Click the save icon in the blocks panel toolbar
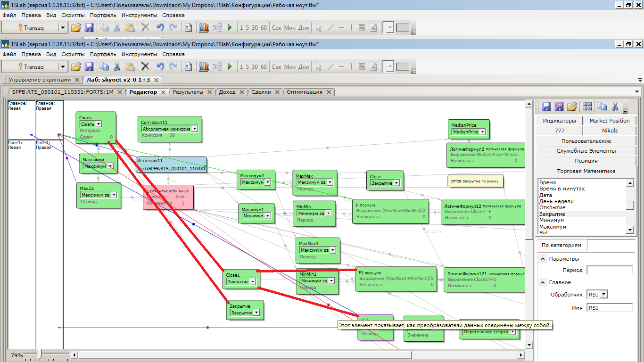 546,107
